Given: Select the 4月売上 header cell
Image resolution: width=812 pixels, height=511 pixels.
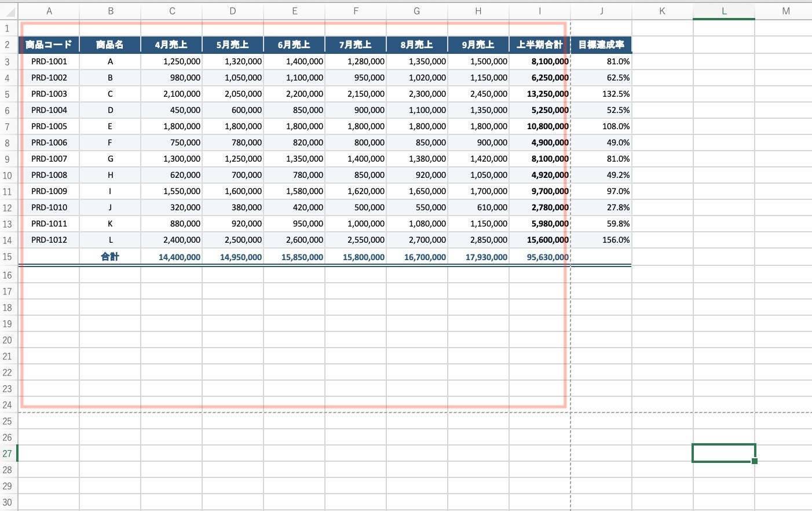Looking at the screenshot, I should (171, 45).
